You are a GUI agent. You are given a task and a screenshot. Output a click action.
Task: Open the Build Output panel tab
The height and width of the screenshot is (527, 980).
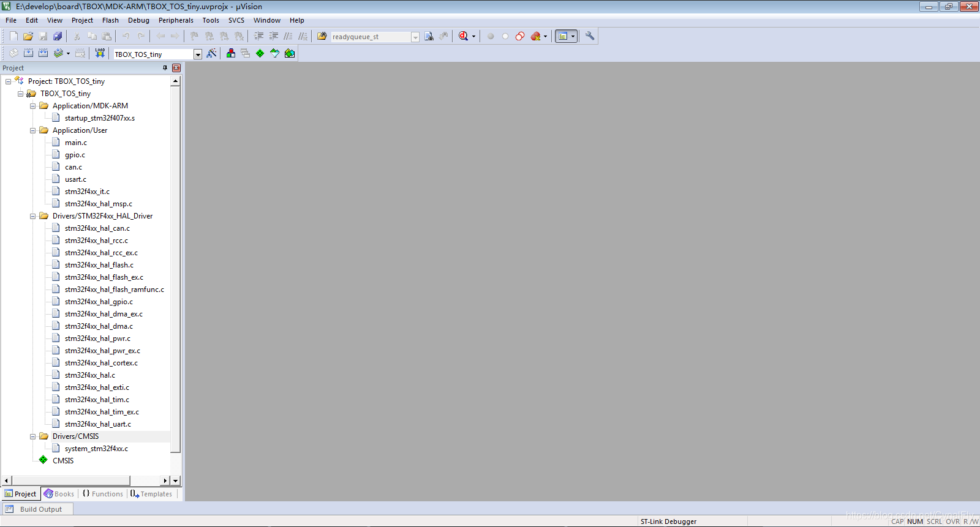tap(37, 509)
